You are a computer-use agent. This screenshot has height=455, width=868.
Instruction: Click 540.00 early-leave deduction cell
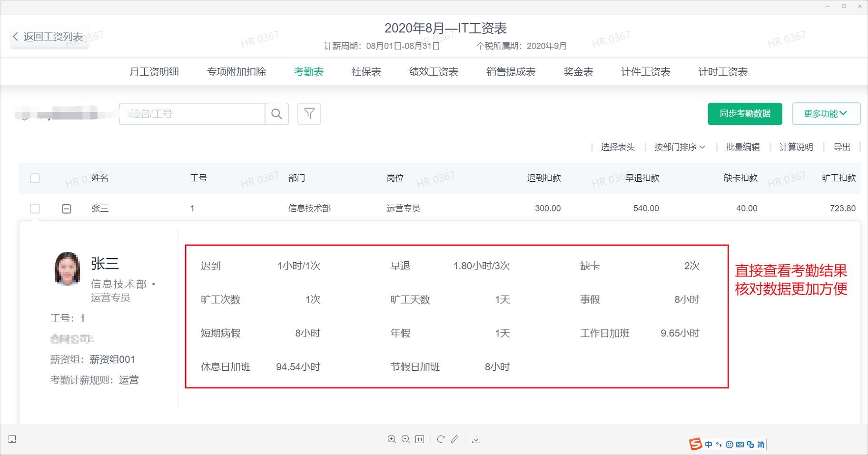tap(646, 208)
